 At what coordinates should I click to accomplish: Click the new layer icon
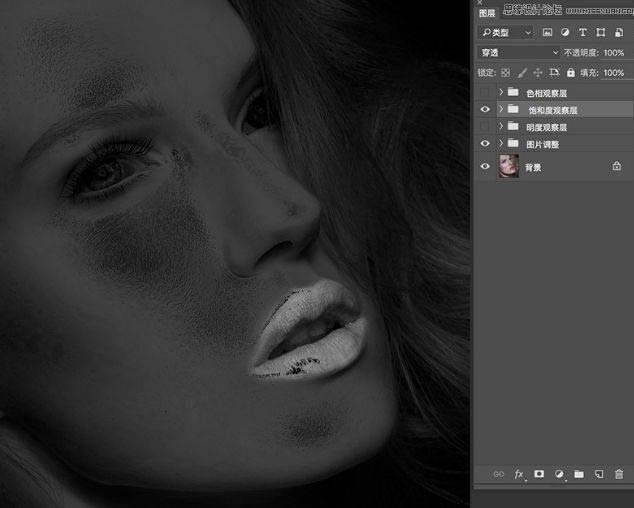click(x=599, y=474)
